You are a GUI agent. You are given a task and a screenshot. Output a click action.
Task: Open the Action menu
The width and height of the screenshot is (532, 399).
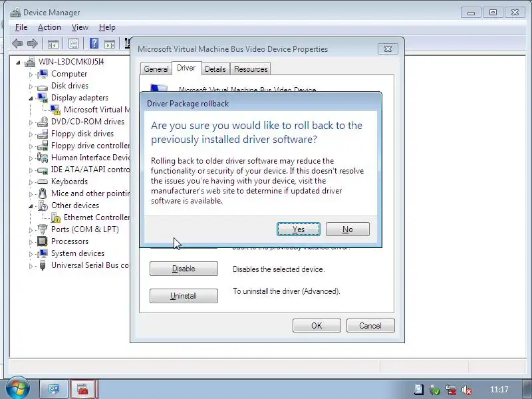pos(49,27)
